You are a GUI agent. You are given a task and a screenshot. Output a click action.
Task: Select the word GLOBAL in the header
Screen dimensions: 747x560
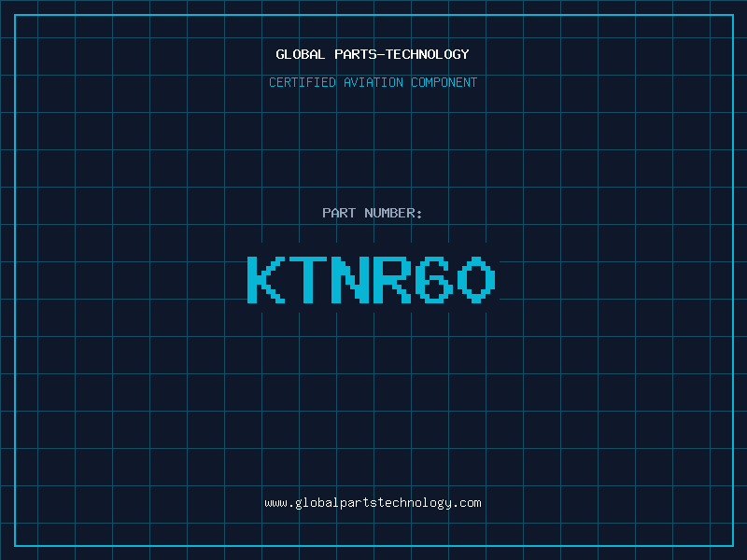301,54
